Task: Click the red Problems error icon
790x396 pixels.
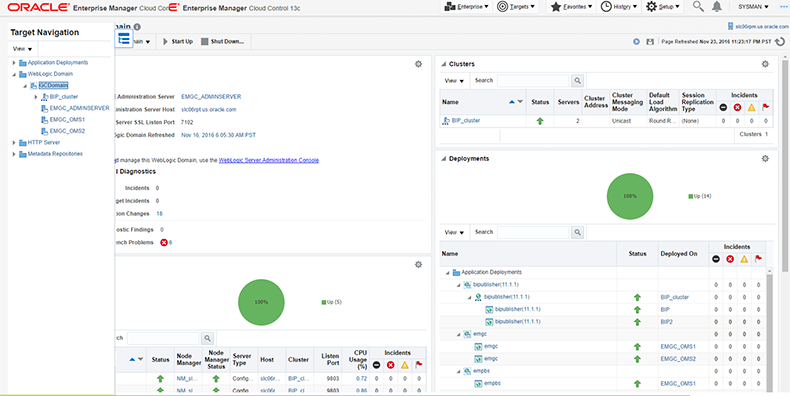Action: coord(164,242)
